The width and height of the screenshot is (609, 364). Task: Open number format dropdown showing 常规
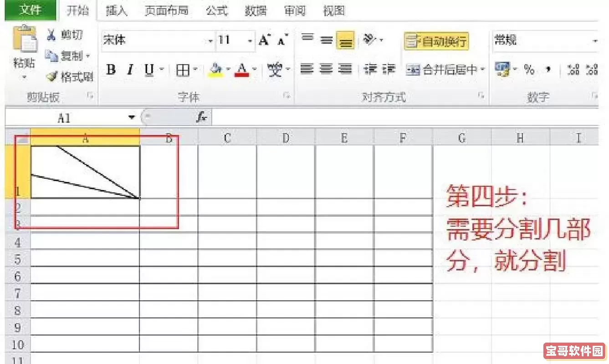coord(595,41)
